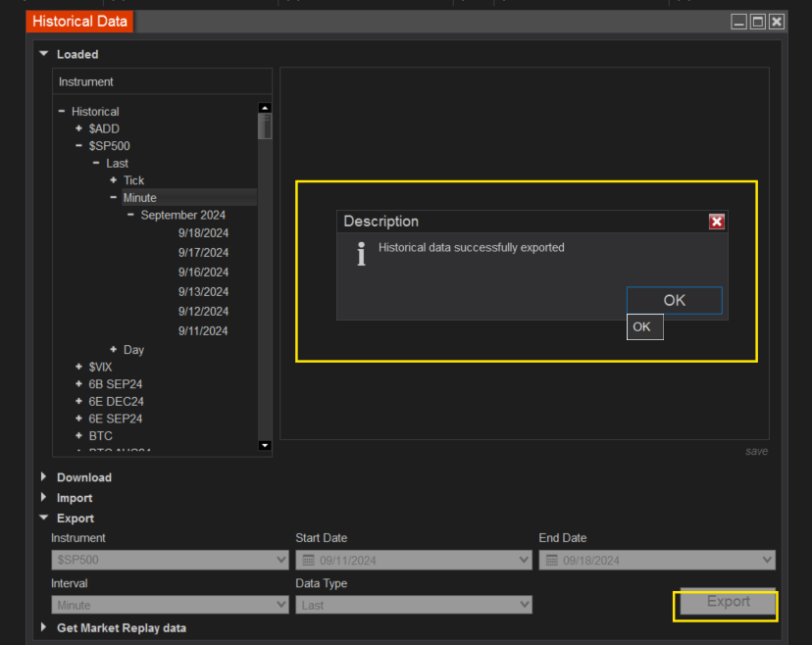Viewport: 812px width, 645px height.
Task: Minimize the Historical Data window
Action: (739, 22)
